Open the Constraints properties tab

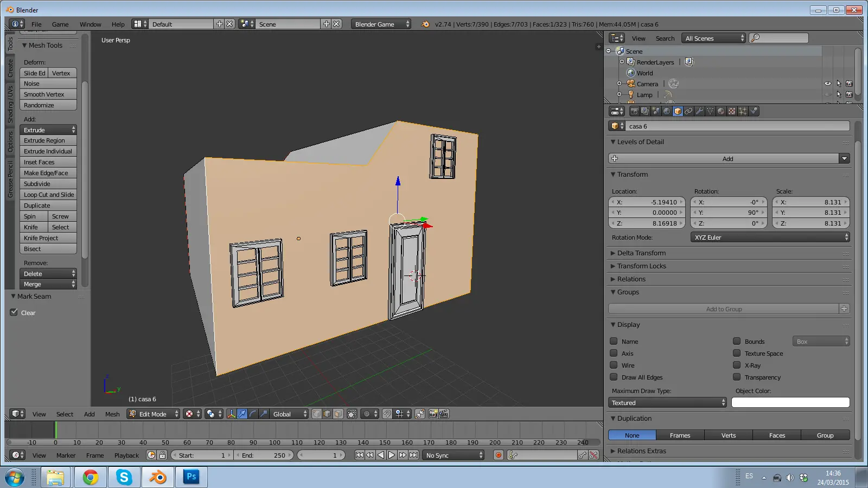tap(688, 111)
